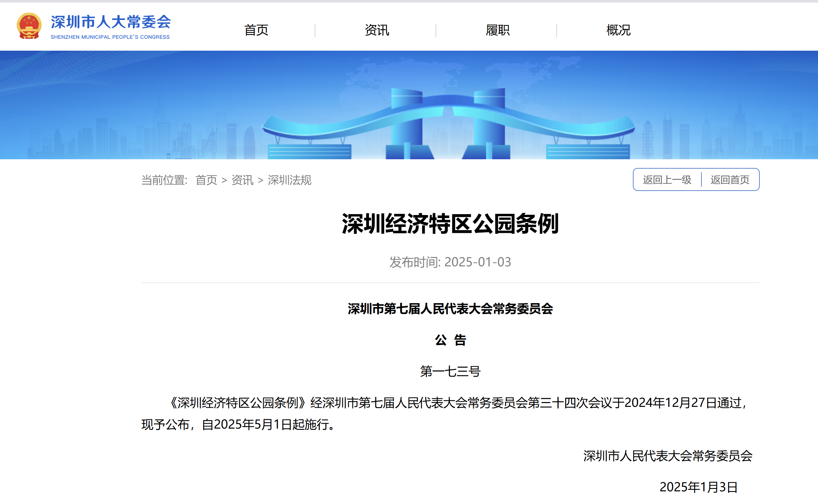The height and width of the screenshot is (504, 818).
Task: Go to 深圳法规 in the breadcrumb
Action: (289, 180)
